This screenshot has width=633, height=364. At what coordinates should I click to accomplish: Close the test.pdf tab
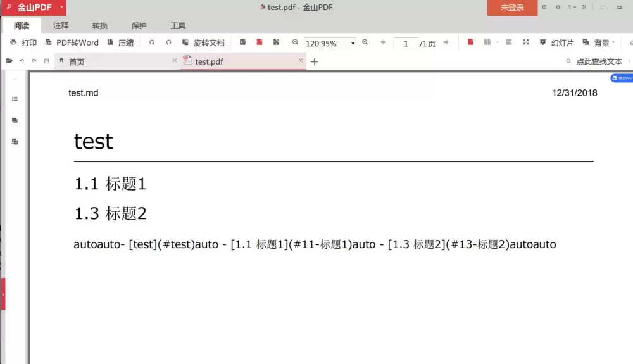click(x=301, y=60)
